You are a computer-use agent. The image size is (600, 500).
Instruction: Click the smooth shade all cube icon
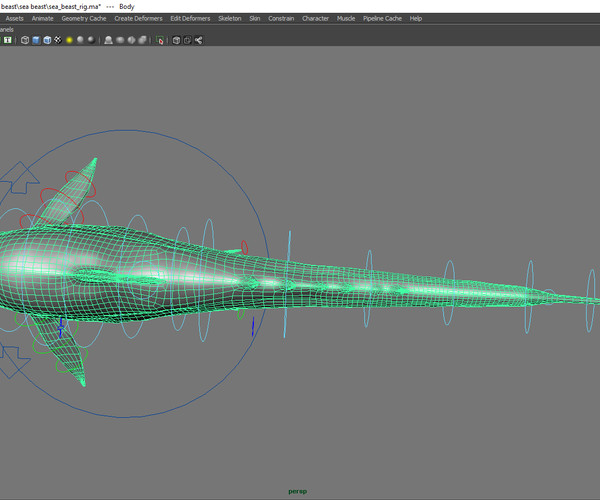pos(36,40)
